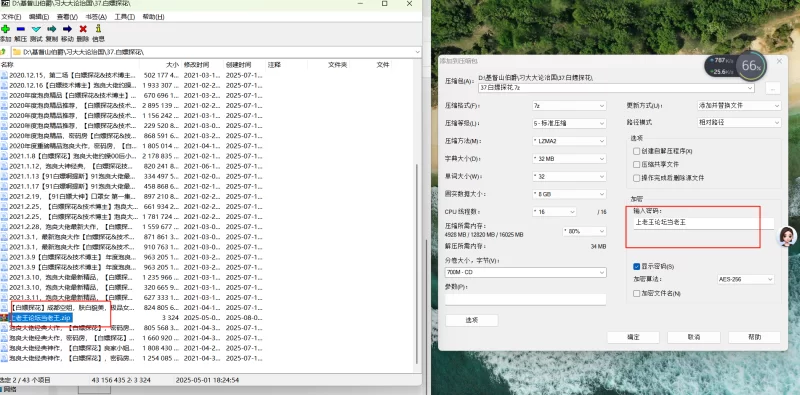Viewport: 800px width, 395px height.
Task: Open the 路径模式 dropdown
Action: click(739, 122)
